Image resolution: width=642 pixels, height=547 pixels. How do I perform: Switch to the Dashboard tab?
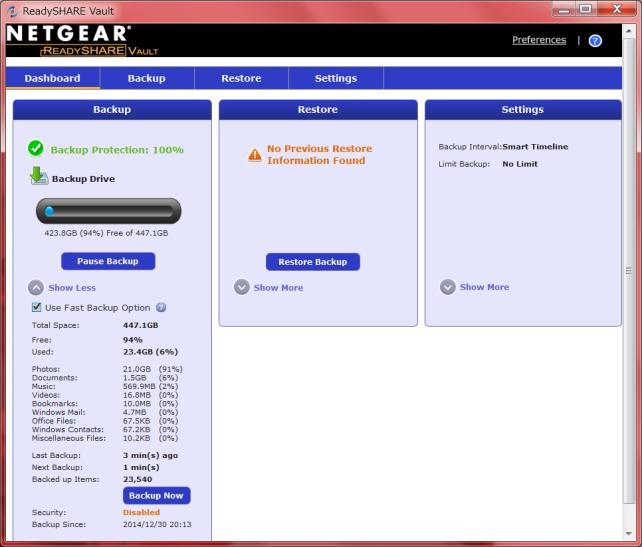pyautogui.click(x=52, y=78)
